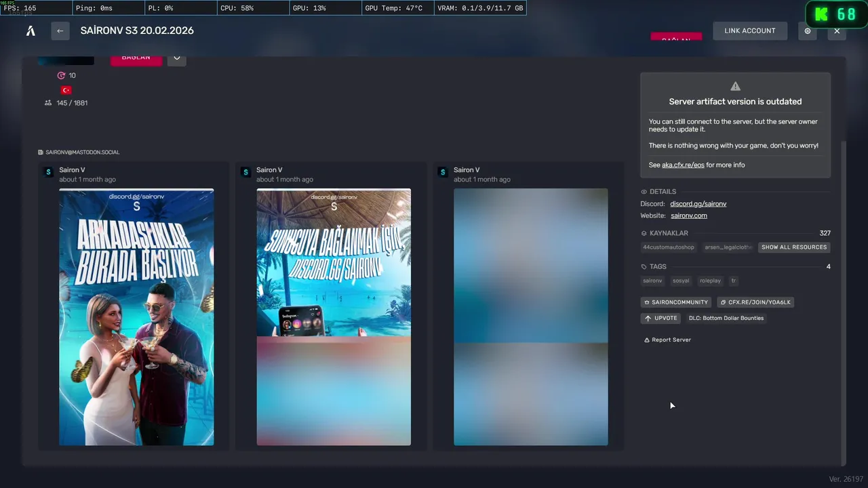Click the player count 145 / 1881

[72, 103]
